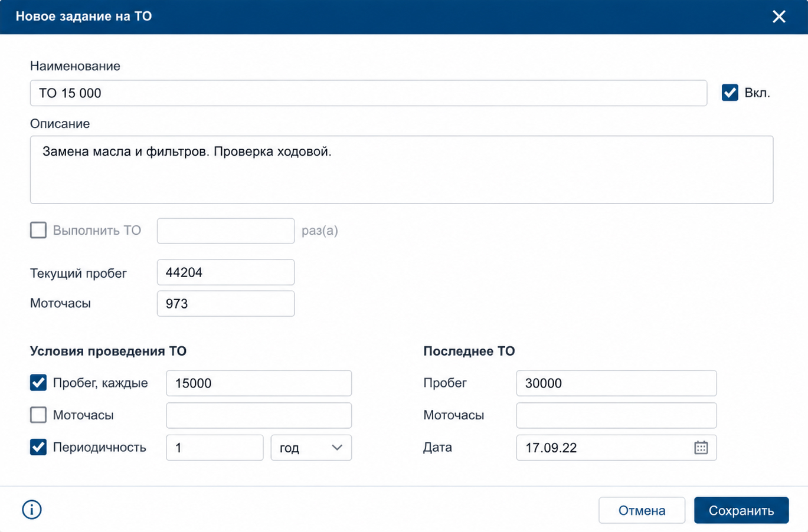The width and height of the screenshot is (808, 532).
Task: Click into the Описание text area
Action: (x=401, y=170)
